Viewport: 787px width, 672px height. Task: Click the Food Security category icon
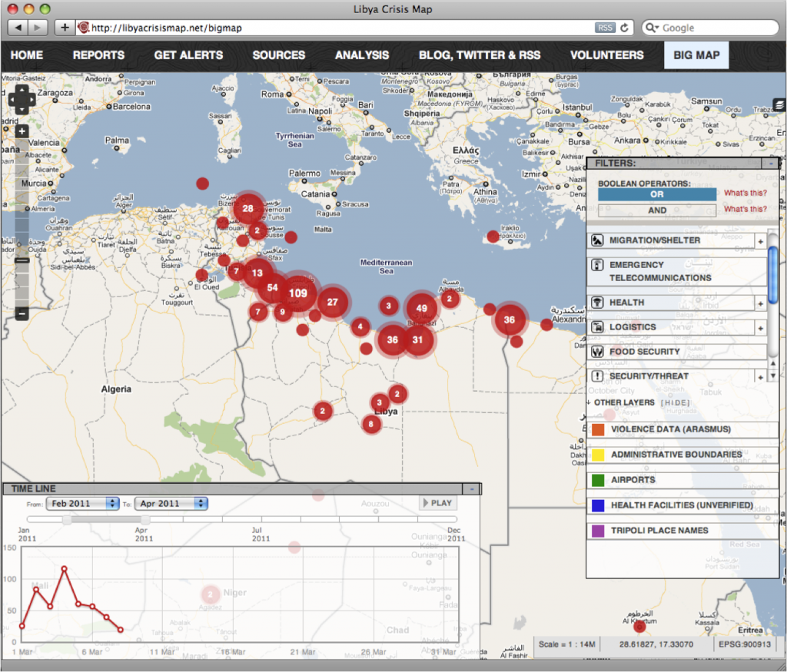(x=596, y=352)
